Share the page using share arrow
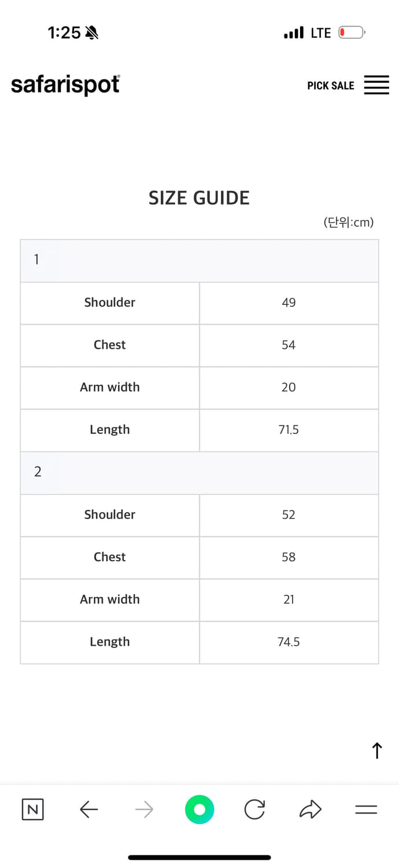 point(310,809)
